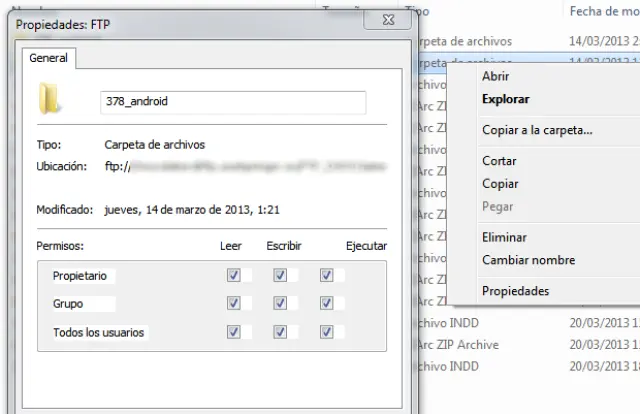Screen dimensions: 640x414
Task: Uncheck Todos los usuarios Leer permission
Action: [x=233, y=331]
